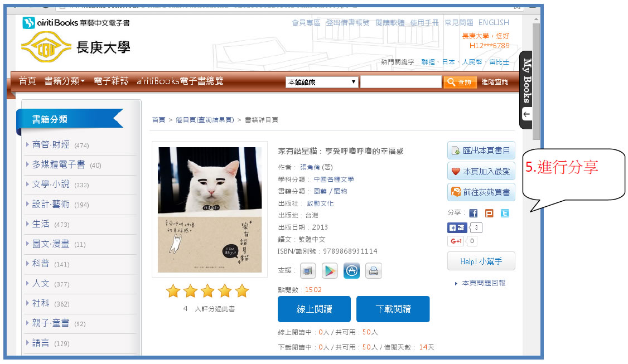Open the 電子雜誌 menu item
The width and height of the screenshot is (628, 364).
pyautogui.click(x=111, y=81)
